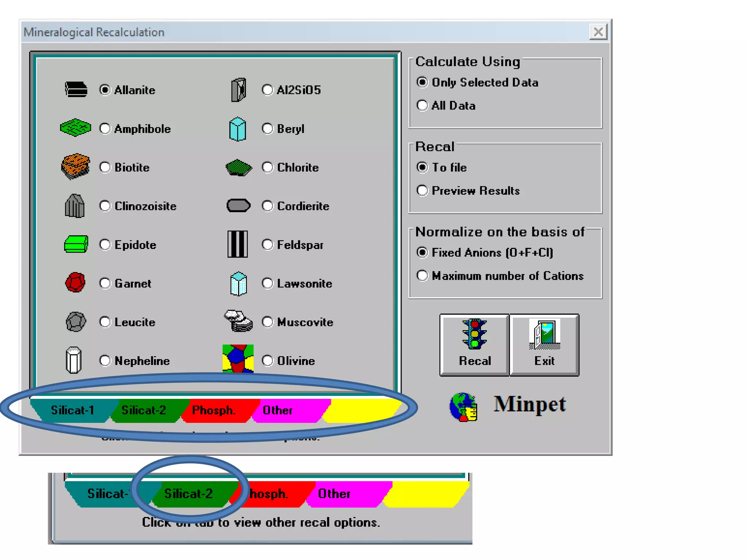Click the green Amphibole mineral icon

[x=76, y=128]
